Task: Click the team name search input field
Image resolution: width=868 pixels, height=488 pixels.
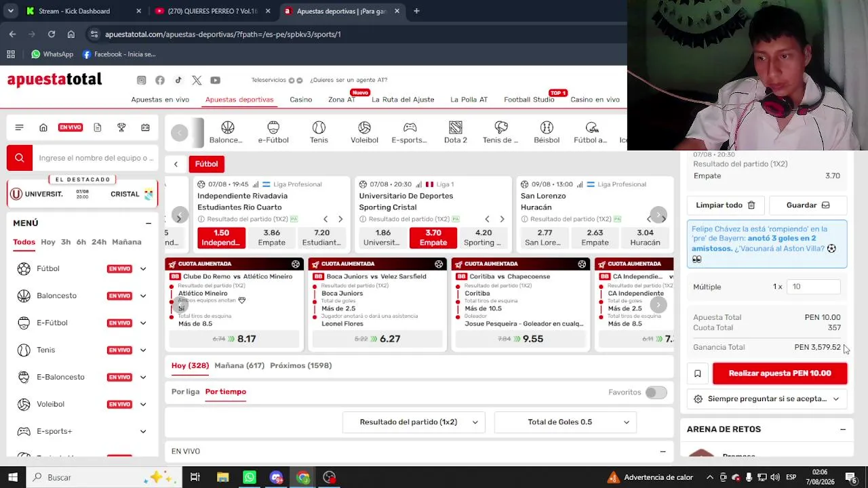Action: 96,158
